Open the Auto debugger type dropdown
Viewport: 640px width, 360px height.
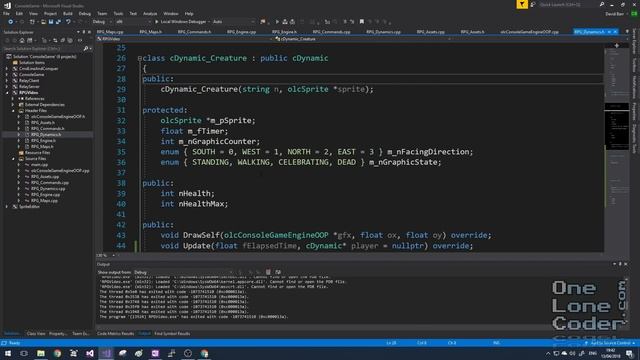click(x=233, y=22)
